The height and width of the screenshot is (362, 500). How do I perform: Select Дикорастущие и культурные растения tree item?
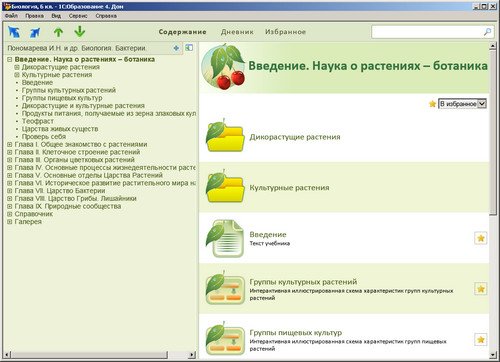tap(83, 106)
